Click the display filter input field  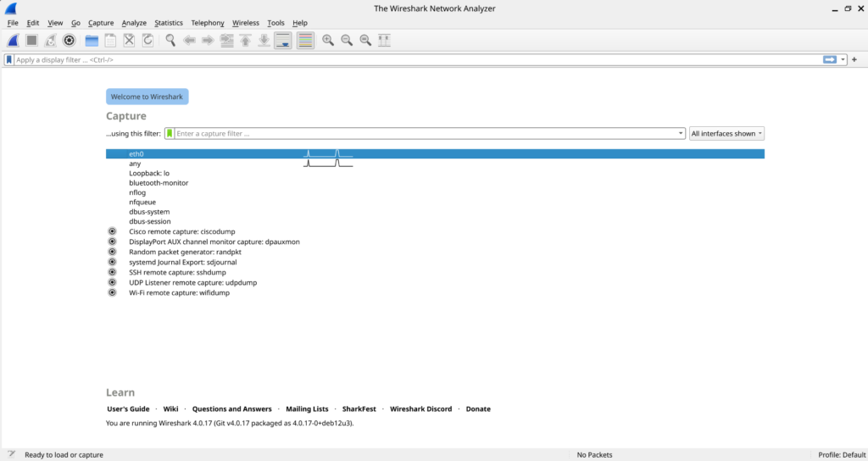[418, 60]
